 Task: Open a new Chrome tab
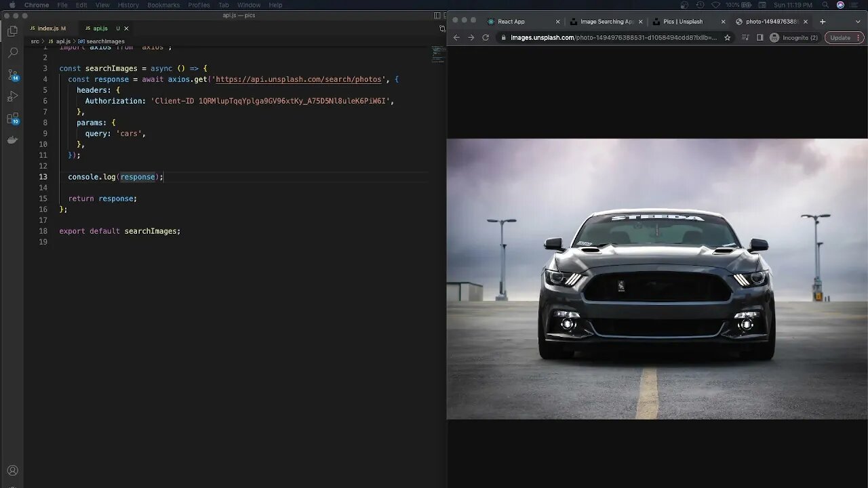point(823,22)
